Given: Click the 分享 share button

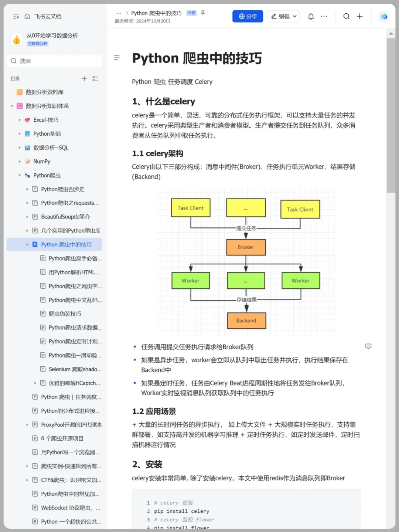Looking at the screenshot, I should coord(248,16).
